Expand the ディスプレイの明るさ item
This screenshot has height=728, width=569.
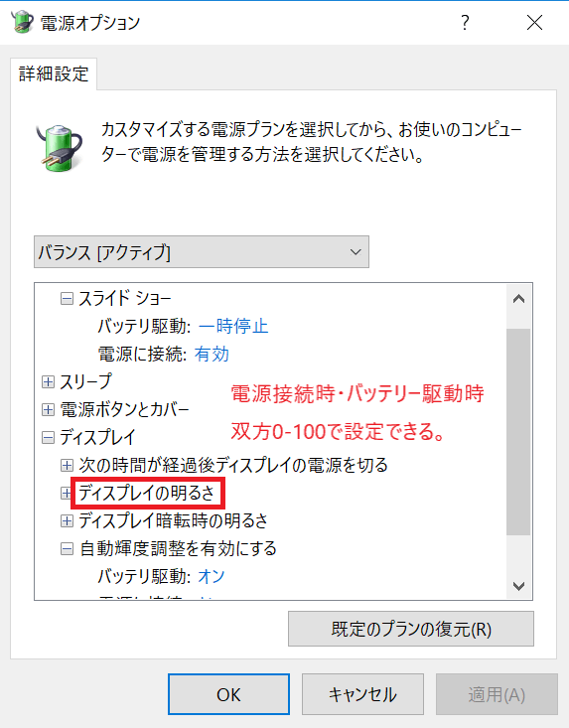[66, 493]
